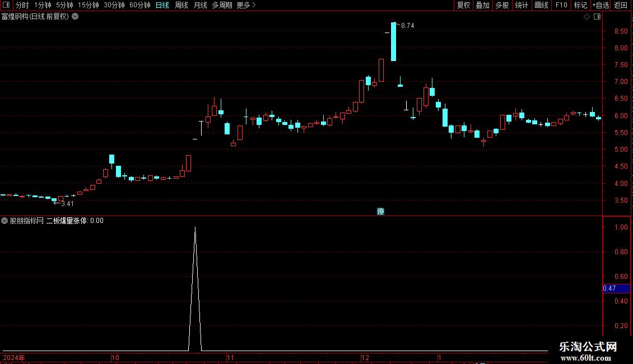Switch to 分时 intraday view

22,5
